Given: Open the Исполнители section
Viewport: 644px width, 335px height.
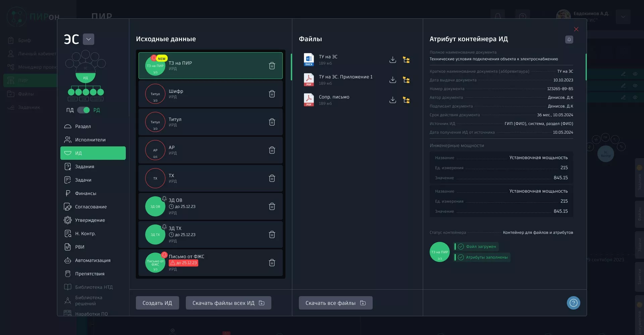Looking at the screenshot, I should [x=90, y=140].
